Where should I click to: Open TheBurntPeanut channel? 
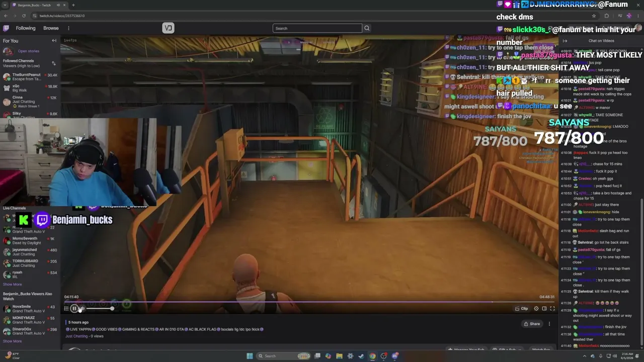30,77
